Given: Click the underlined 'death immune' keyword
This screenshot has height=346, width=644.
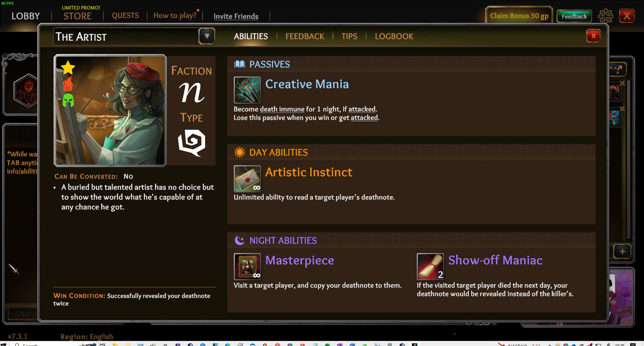Looking at the screenshot, I should tap(282, 109).
